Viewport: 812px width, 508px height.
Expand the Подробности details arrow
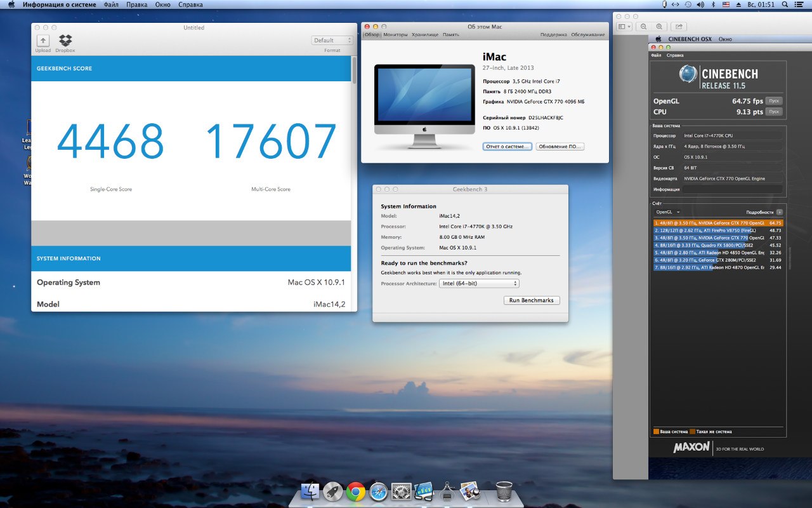[x=780, y=212]
